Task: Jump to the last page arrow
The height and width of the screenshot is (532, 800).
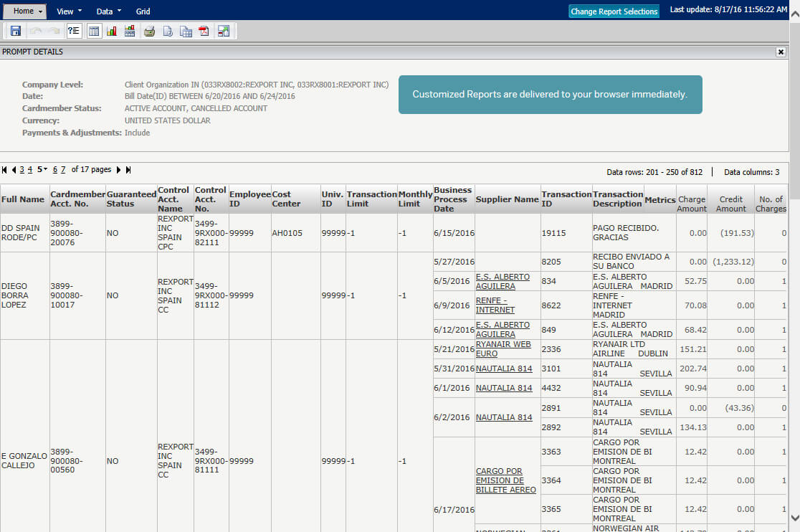Action: click(128, 169)
